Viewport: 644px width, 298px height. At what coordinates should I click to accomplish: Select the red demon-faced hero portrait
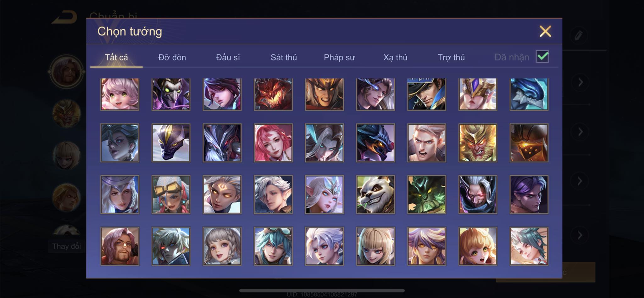point(273,94)
